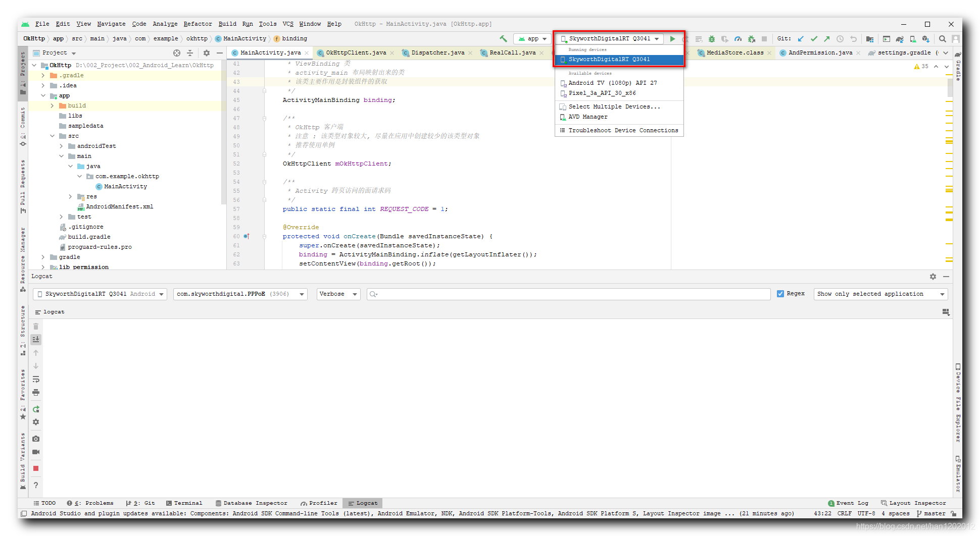The image size is (980, 536).
Task: Open AVD Manager from device menu
Action: (x=619, y=117)
